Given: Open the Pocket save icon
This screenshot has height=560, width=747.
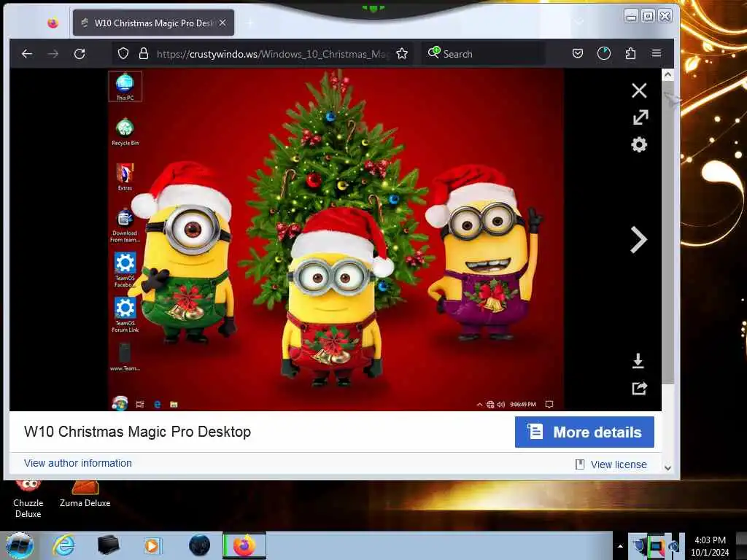Looking at the screenshot, I should [578, 53].
